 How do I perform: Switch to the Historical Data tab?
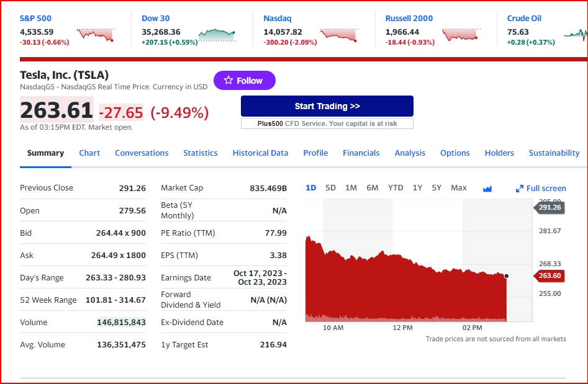click(x=260, y=153)
